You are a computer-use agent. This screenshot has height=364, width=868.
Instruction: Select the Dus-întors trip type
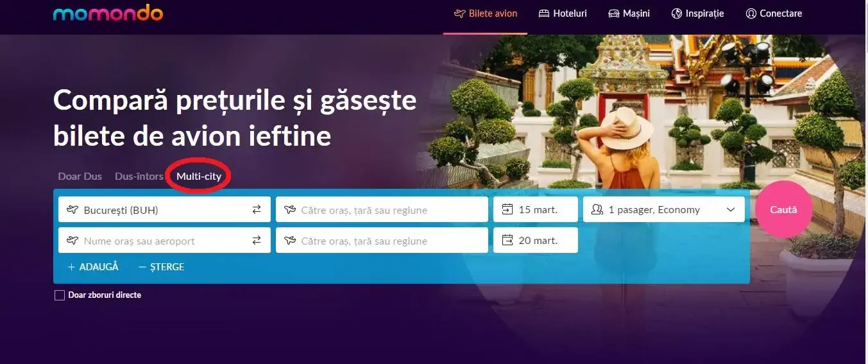139,177
